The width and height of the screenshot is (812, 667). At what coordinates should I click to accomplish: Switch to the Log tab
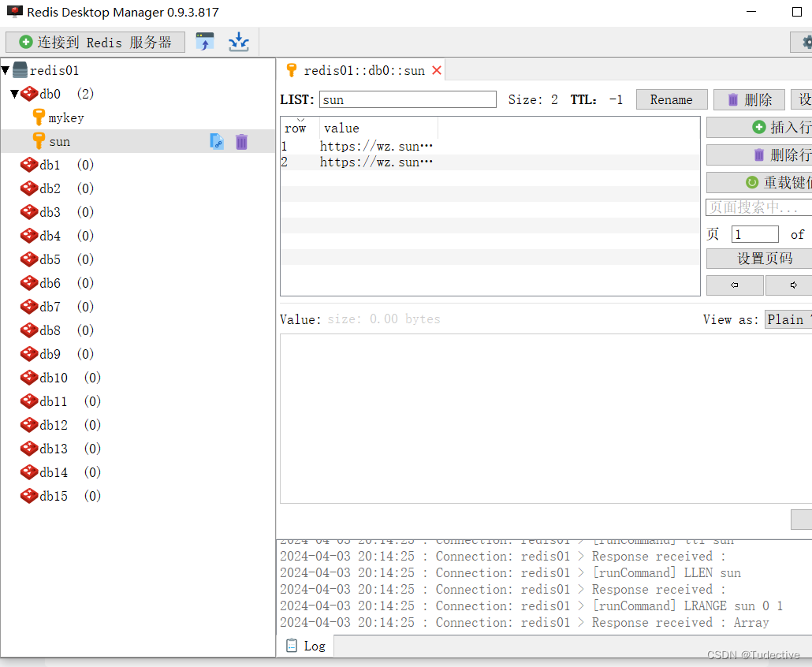tap(306, 646)
